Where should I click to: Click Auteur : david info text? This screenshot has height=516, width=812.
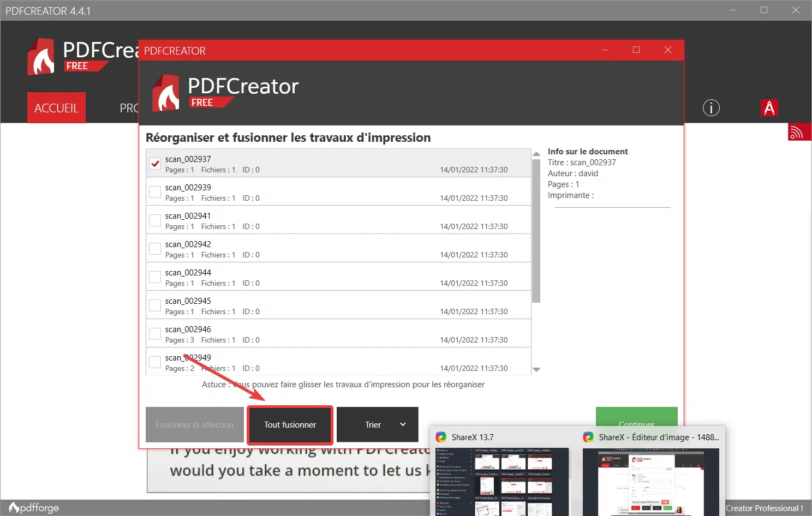573,173
